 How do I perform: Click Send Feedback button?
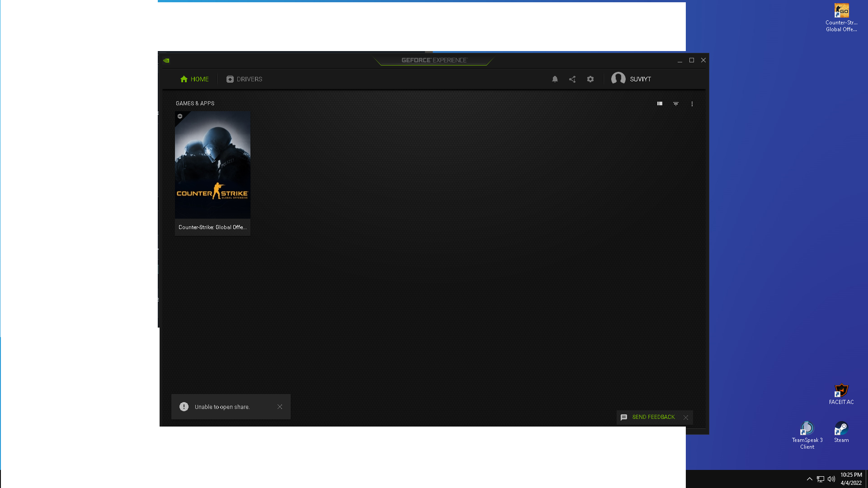[x=653, y=417]
